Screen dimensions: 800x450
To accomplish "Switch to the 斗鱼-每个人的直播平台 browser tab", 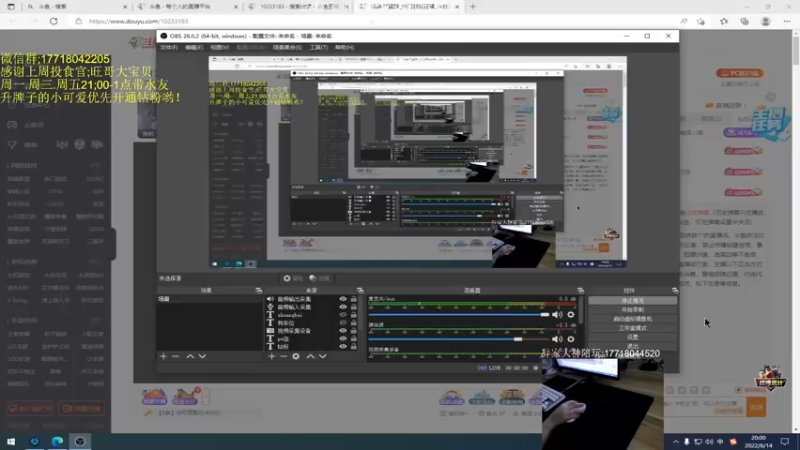I will click(187, 7).
